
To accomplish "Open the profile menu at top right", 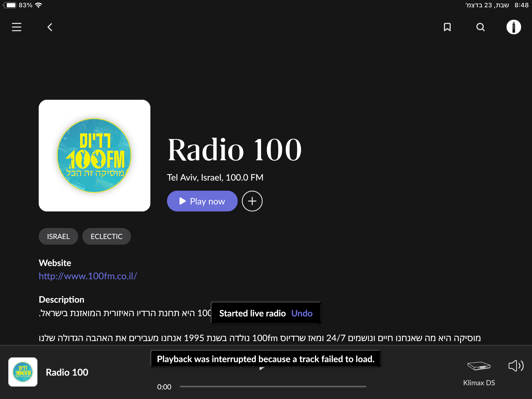I will 514,27.
